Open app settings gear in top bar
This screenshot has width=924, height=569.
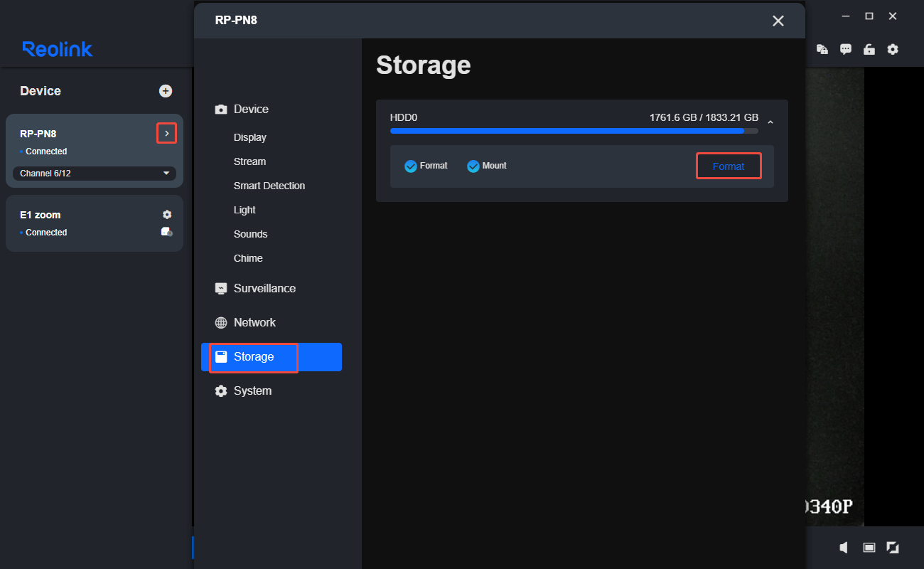pyautogui.click(x=893, y=50)
